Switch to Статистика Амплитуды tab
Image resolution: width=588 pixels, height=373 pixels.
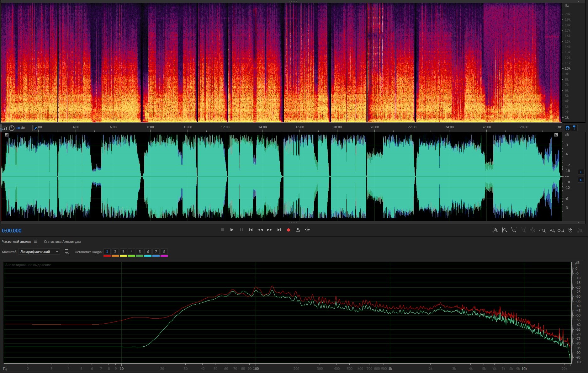(62, 242)
